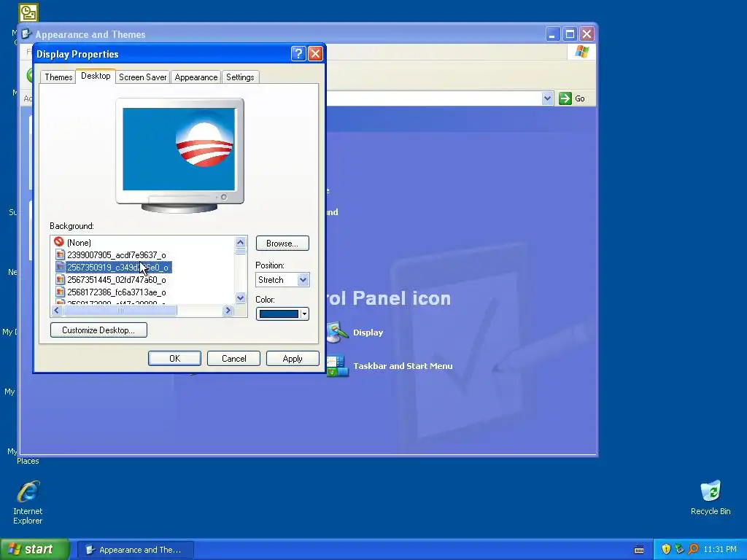747x560 pixels.
Task: Click the monitor wallpaper preview
Action: pyautogui.click(x=179, y=149)
